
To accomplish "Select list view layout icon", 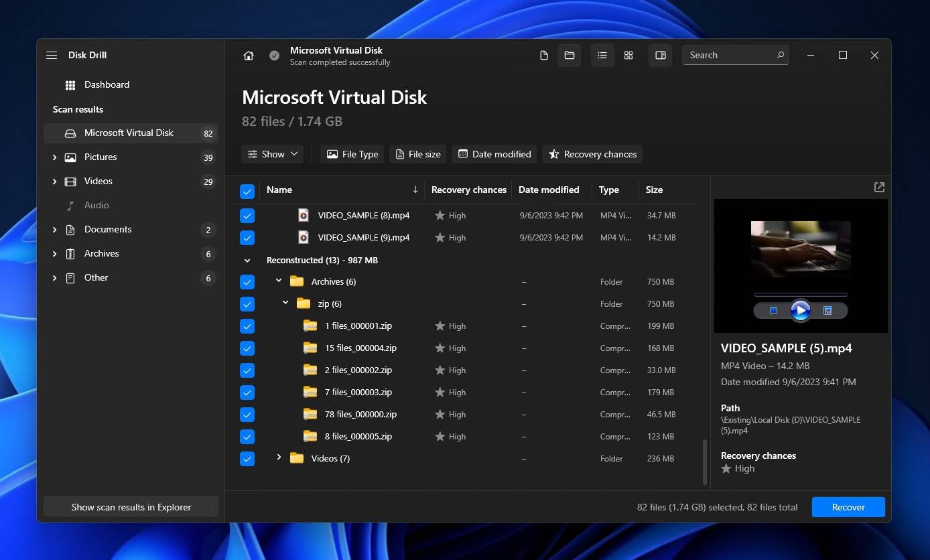I will [x=602, y=56].
